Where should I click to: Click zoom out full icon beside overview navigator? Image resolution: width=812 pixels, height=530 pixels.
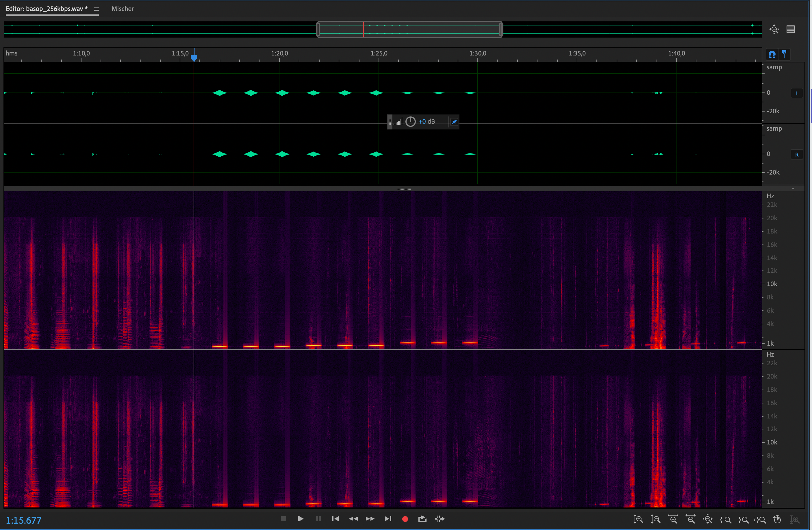point(774,29)
